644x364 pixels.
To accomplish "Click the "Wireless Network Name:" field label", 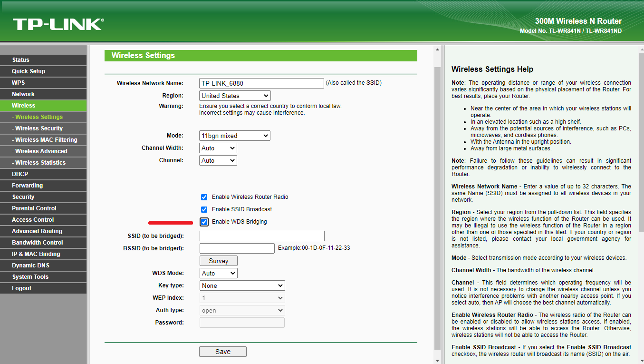I will (x=150, y=83).
